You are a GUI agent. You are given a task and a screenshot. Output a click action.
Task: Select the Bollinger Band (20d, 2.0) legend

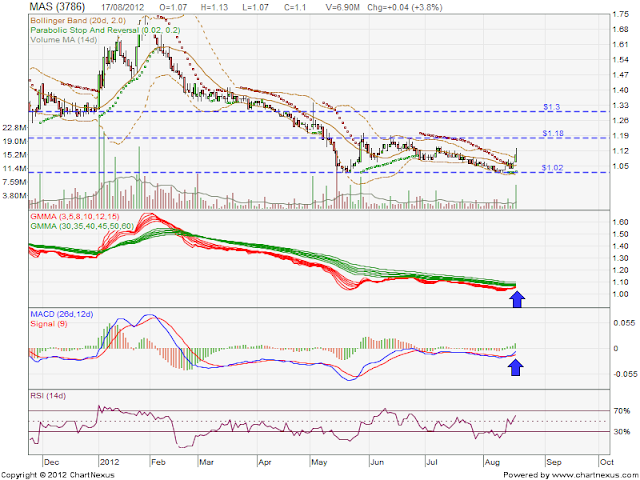pyautogui.click(x=78, y=20)
